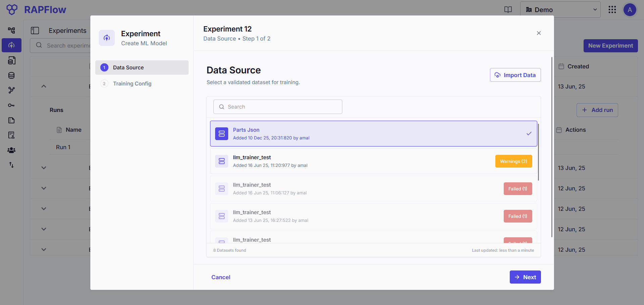
Task: Open the API keys icon in the sidebar
Action: 11,105
